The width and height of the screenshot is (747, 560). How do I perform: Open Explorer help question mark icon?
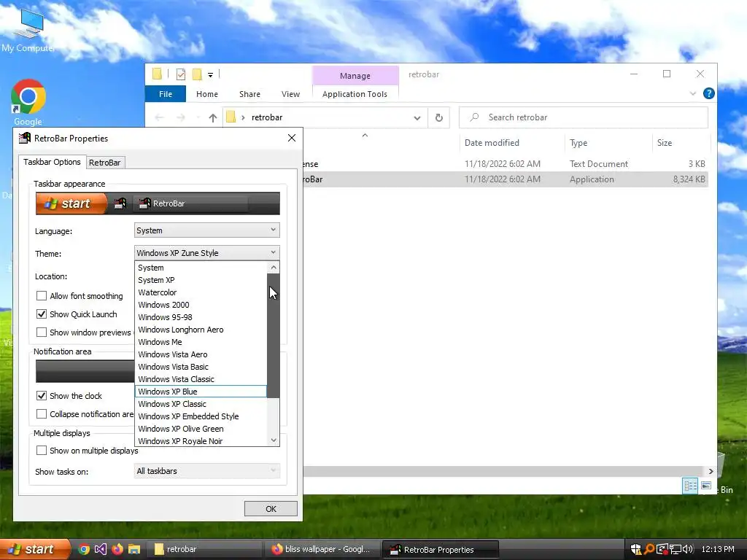tap(708, 94)
